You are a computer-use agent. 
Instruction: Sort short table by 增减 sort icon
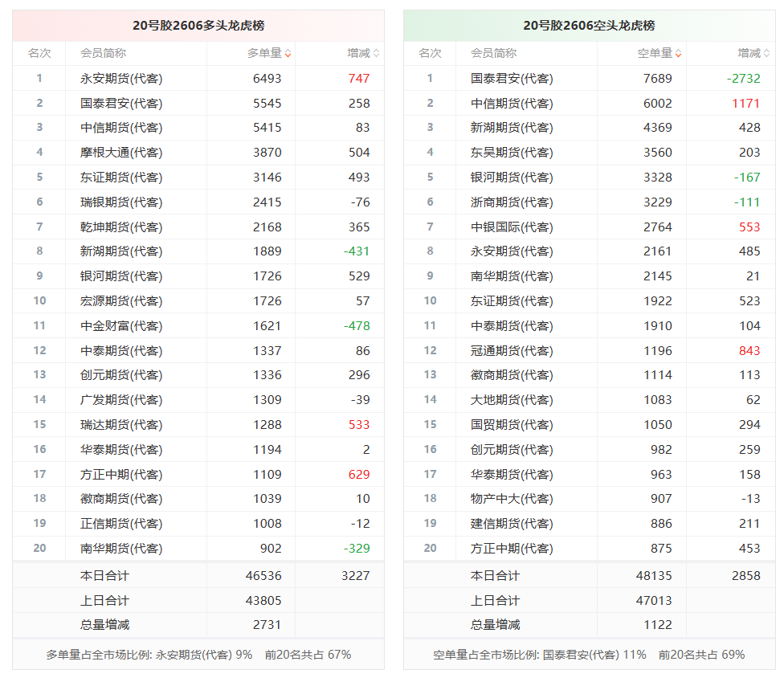(x=767, y=54)
